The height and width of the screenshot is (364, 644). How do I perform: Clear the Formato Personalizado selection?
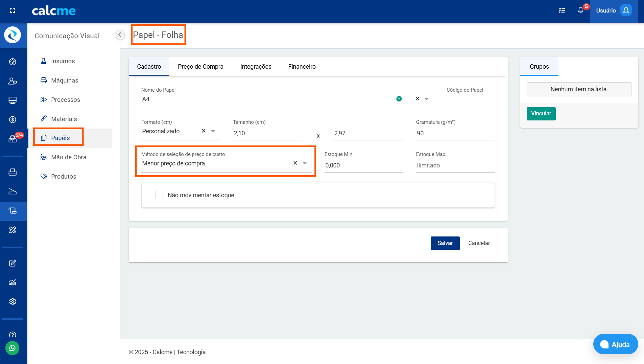pyautogui.click(x=204, y=131)
